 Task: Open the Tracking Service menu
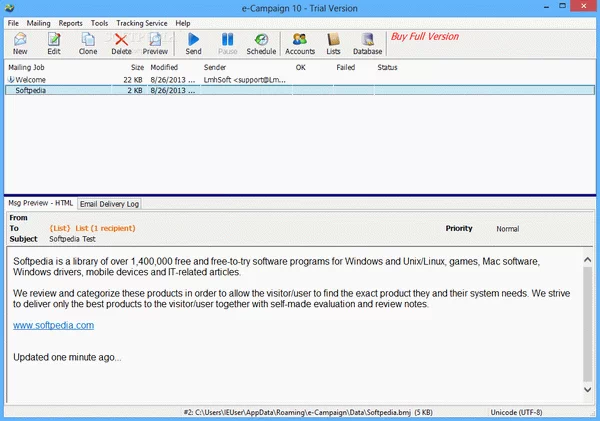(143, 22)
